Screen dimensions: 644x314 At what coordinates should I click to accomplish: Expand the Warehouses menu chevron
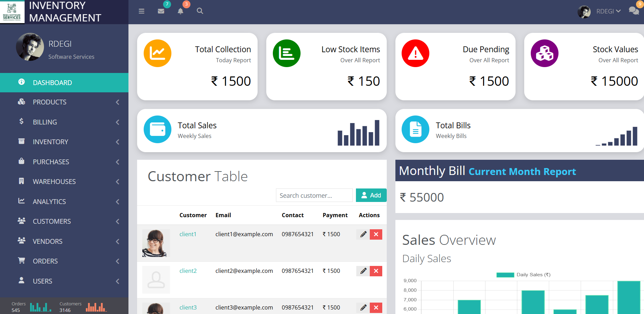[117, 182]
